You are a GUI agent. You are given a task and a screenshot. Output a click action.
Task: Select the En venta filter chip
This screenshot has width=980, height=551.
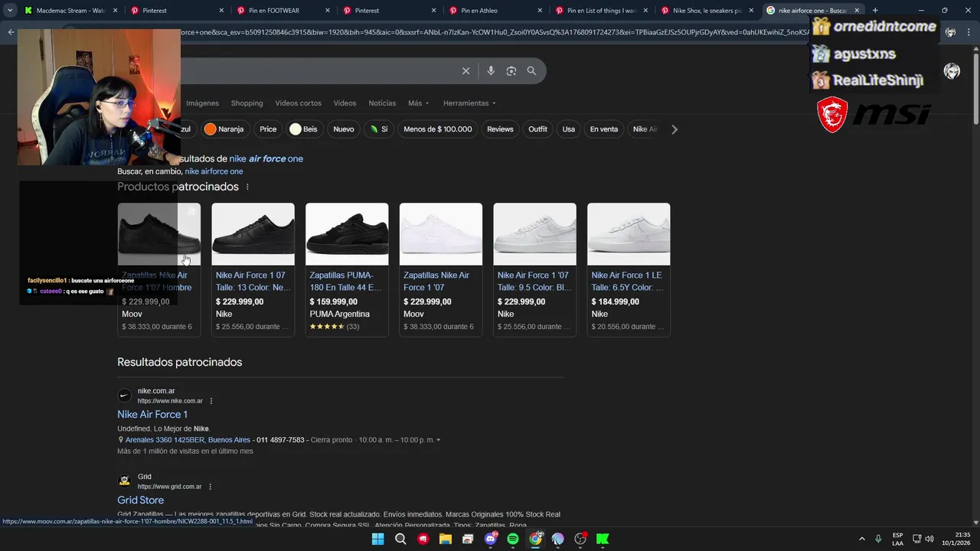[x=603, y=129]
